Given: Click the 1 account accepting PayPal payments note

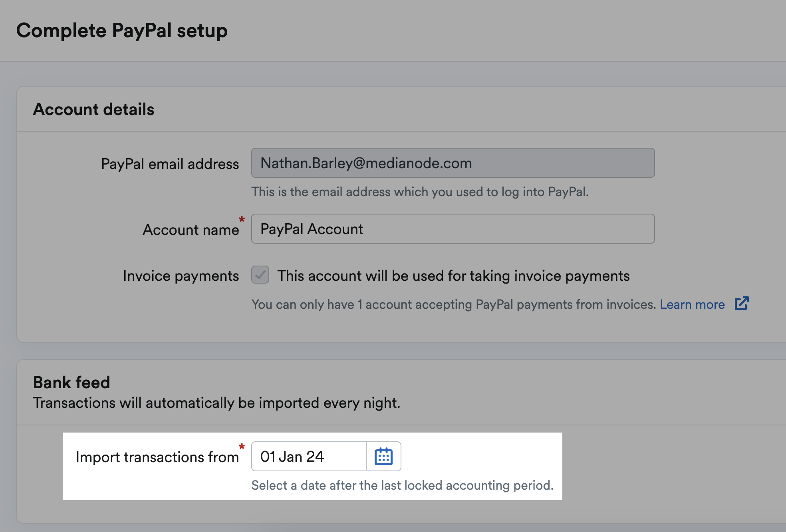Looking at the screenshot, I should point(454,305).
